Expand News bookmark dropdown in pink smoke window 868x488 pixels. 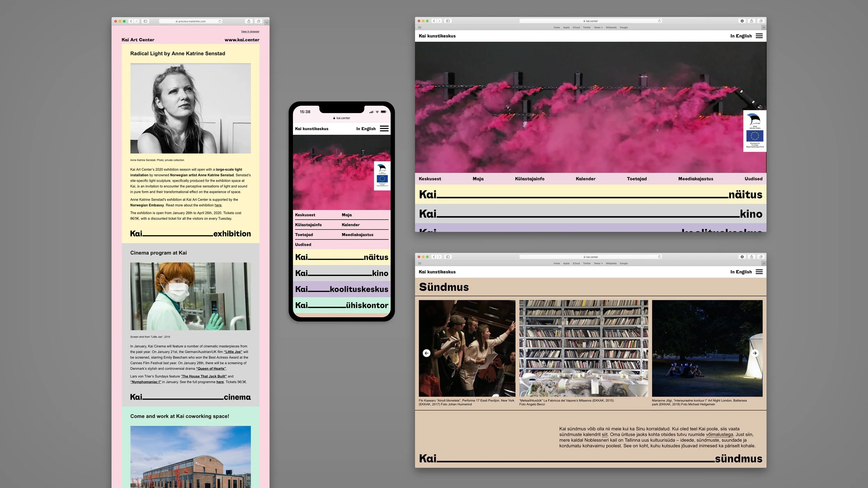point(598,27)
